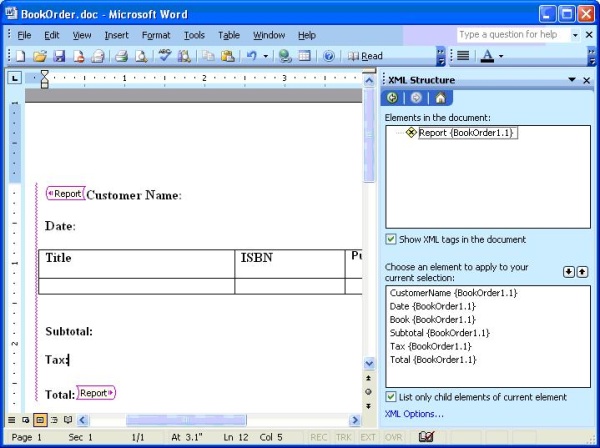Open help question box dropdown arrow
The width and height of the screenshot is (600, 448).
[x=575, y=35]
